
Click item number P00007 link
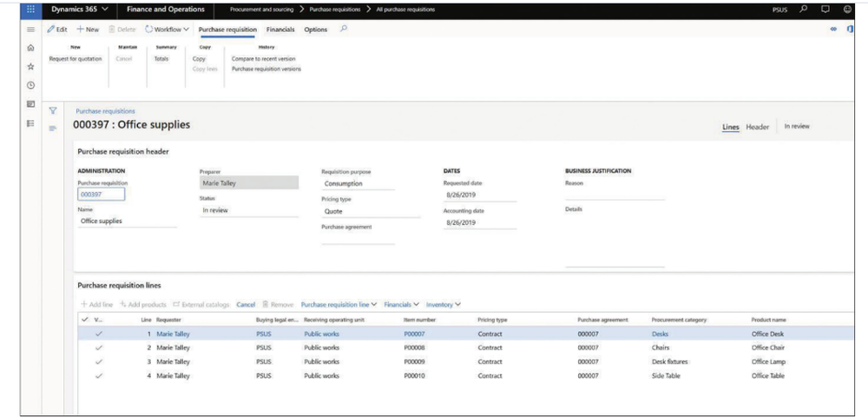(x=414, y=334)
